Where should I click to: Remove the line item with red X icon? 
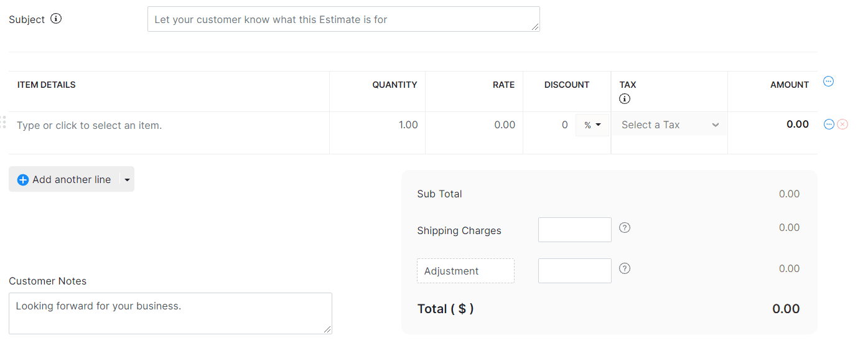tap(842, 125)
